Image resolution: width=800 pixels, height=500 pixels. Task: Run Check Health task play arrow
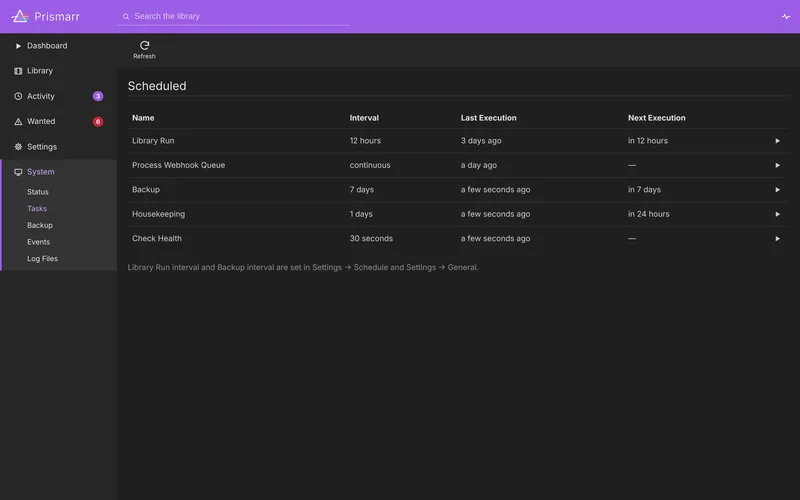click(x=777, y=239)
